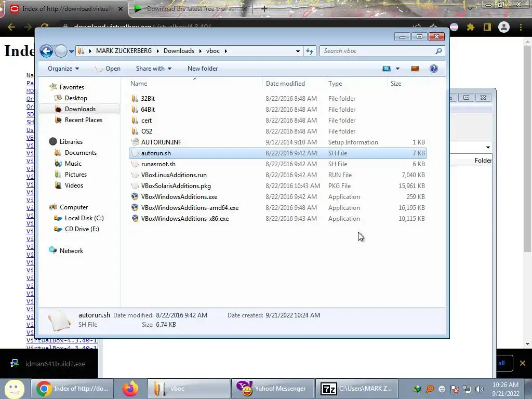Click MARK ZUCKERBERG in breadcrumb path
The width and height of the screenshot is (532, 399).
point(124,51)
